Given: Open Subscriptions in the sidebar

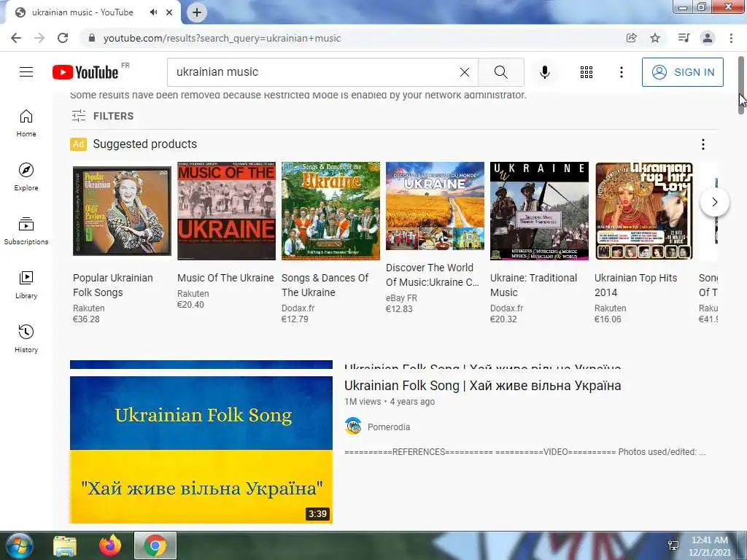Looking at the screenshot, I should coord(26,230).
